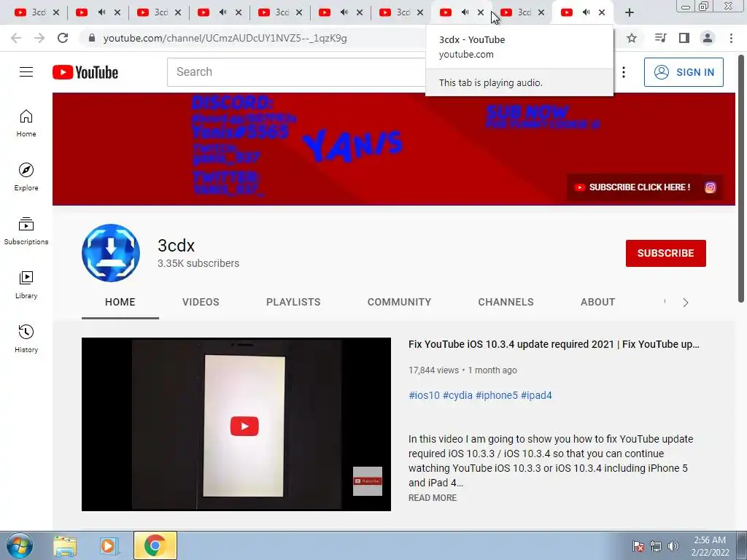This screenshot has width=747, height=560.
Task: Click the YouTube logo
Action: pos(85,72)
